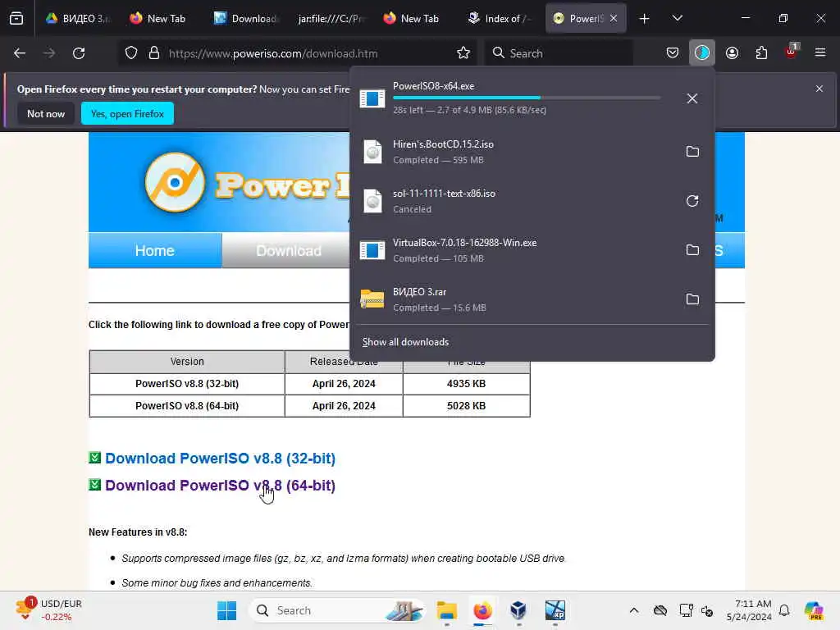The height and width of the screenshot is (630, 840).
Task: Toggle the downloads panel toolbar icon
Action: (x=702, y=53)
